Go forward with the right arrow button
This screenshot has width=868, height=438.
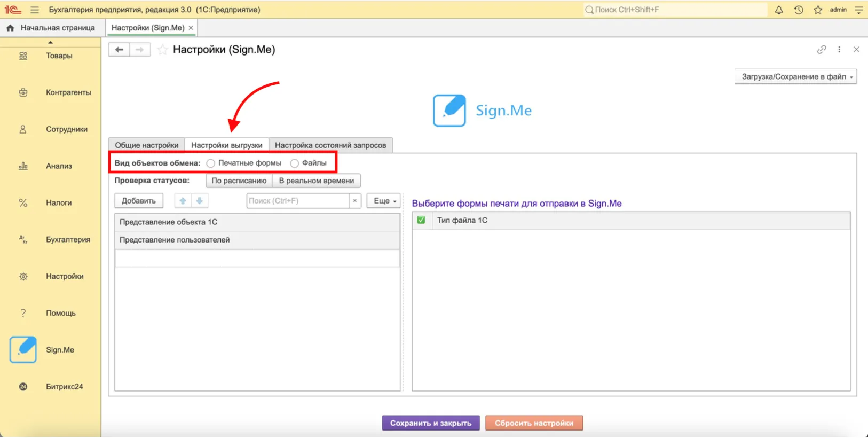[140, 50]
